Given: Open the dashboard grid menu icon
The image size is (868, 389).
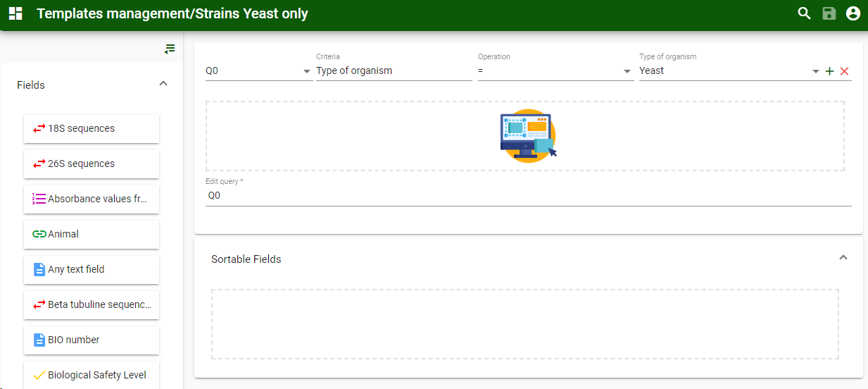Looking at the screenshot, I should pyautogui.click(x=15, y=13).
